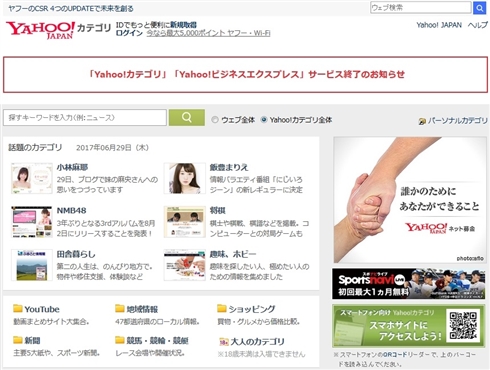The width and height of the screenshot is (490, 370).
Task: Open the 競馬・競輪・競艇 category link
Action: click(157, 340)
